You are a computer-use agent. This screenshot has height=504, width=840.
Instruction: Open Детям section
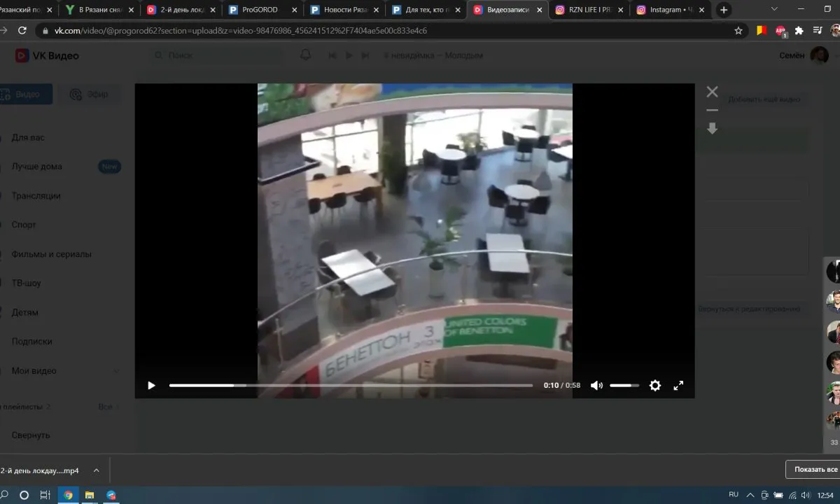(25, 312)
